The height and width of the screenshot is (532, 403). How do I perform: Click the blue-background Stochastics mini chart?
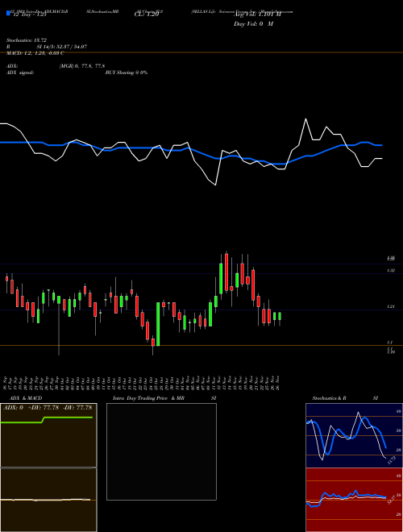click(354, 435)
